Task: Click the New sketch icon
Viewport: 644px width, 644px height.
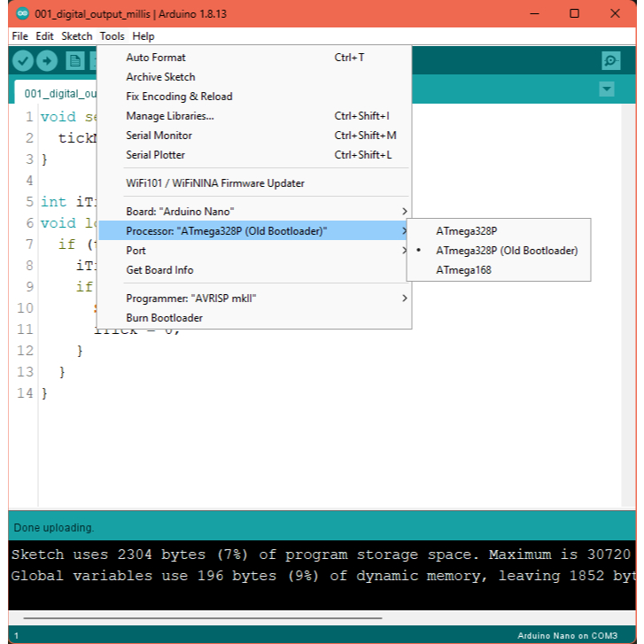Action: pyautogui.click(x=75, y=60)
